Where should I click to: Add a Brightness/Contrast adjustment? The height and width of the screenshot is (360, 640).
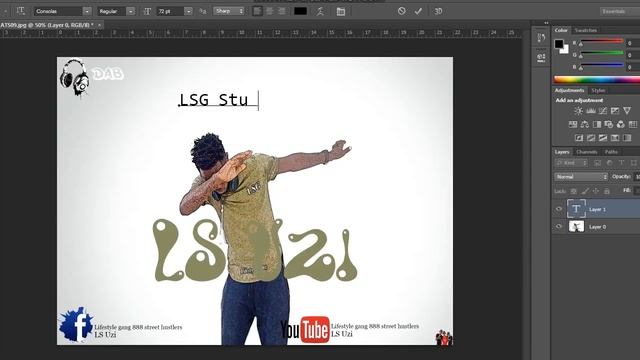point(578,111)
